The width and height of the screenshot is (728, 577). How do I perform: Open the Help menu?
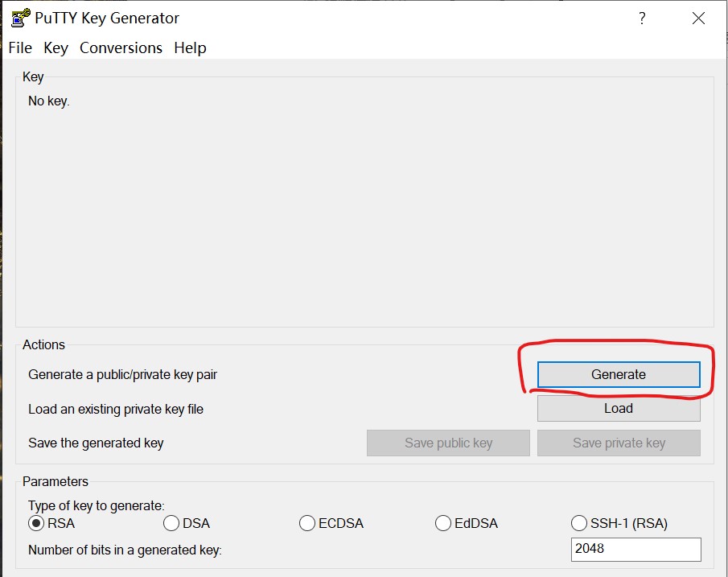point(191,47)
